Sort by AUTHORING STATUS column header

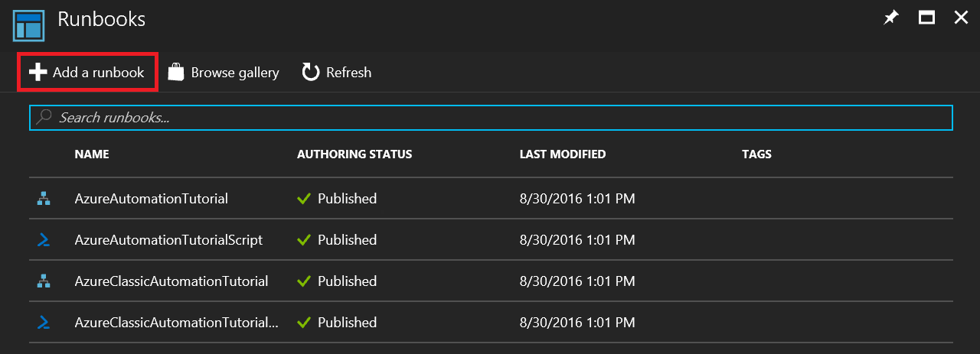(x=354, y=154)
